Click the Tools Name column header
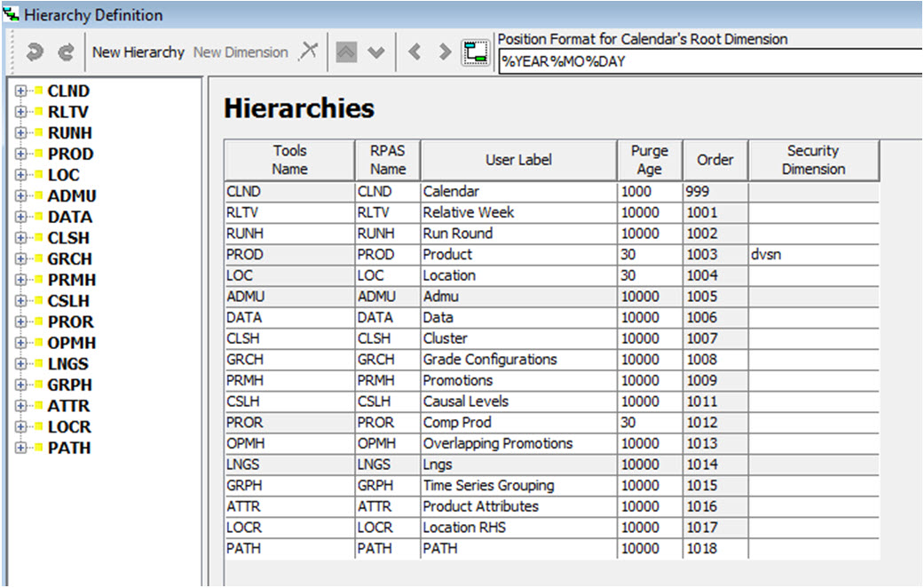This screenshot has height=588, width=924. pyautogui.click(x=289, y=160)
